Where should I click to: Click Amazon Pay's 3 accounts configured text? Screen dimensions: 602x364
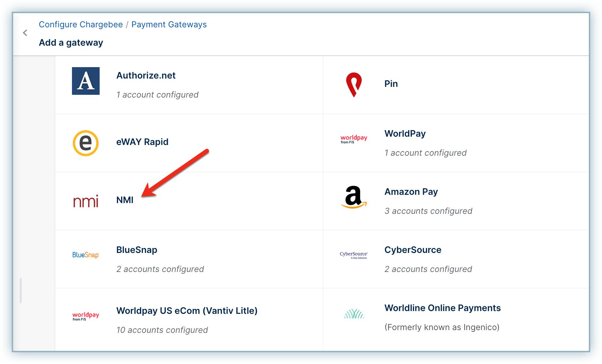coord(428,211)
